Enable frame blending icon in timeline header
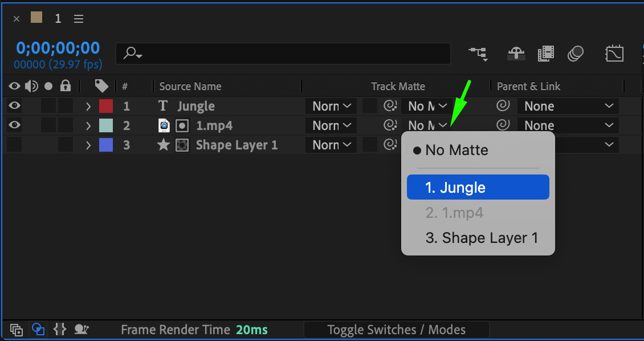The width and height of the screenshot is (644, 341). click(545, 54)
